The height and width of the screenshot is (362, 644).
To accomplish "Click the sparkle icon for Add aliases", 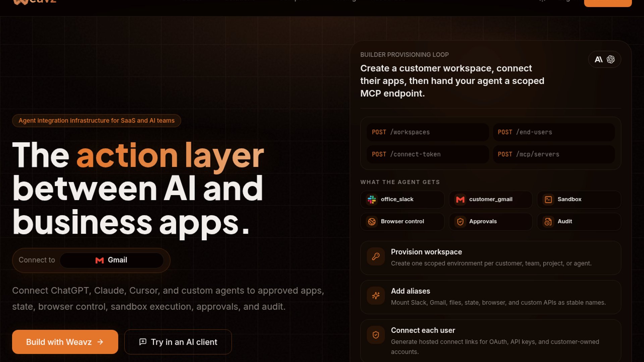I will coord(376,296).
